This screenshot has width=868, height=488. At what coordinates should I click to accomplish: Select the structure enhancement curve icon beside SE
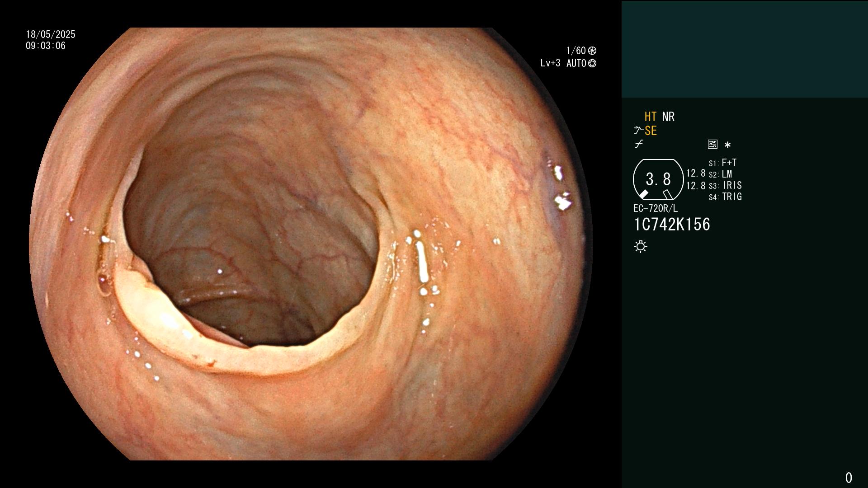pos(638,131)
